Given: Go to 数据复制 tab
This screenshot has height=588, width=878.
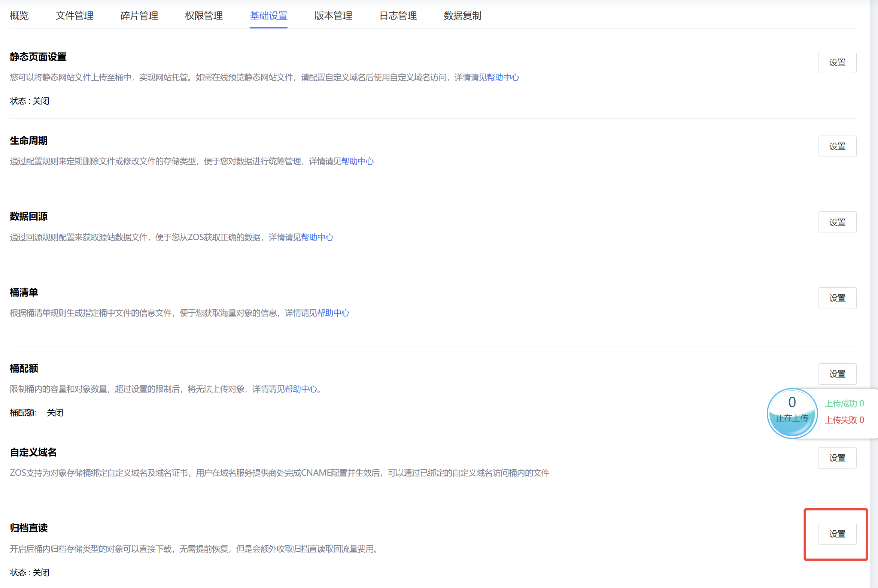Looking at the screenshot, I should coord(462,16).
